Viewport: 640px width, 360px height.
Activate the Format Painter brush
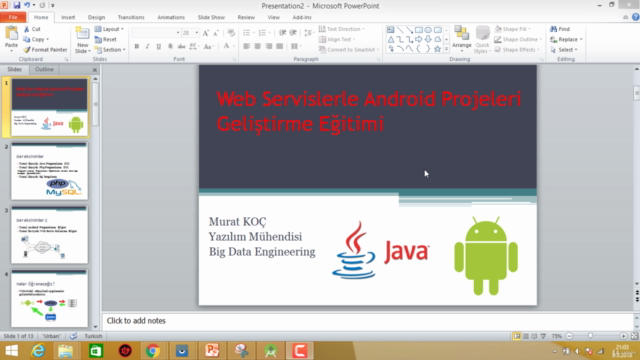pos(45,50)
